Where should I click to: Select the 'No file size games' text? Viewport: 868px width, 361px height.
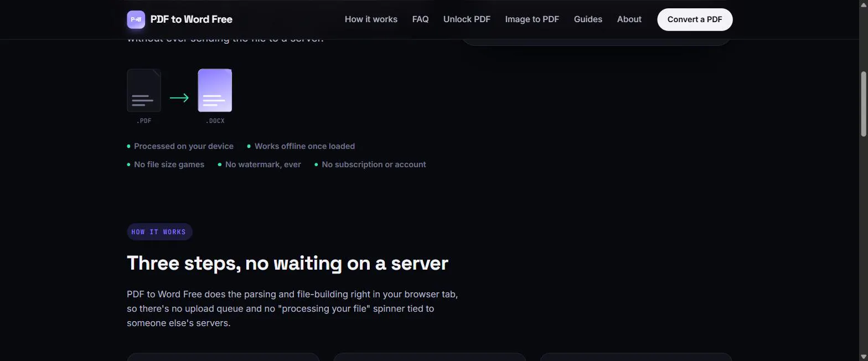pyautogui.click(x=169, y=164)
